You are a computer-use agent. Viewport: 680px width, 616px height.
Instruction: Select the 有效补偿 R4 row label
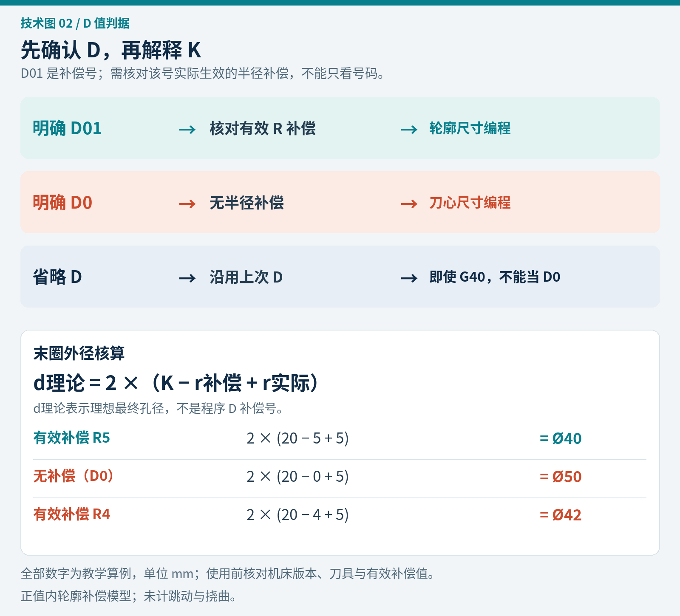point(71,514)
